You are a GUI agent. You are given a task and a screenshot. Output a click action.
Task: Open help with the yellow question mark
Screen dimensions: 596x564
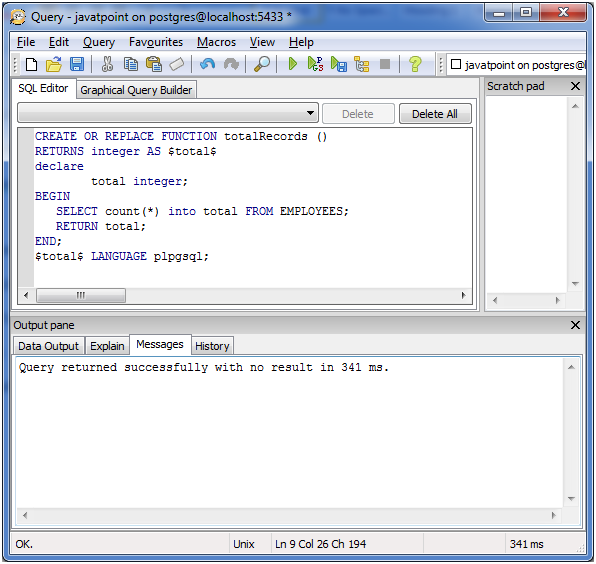(x=415, y=65)
